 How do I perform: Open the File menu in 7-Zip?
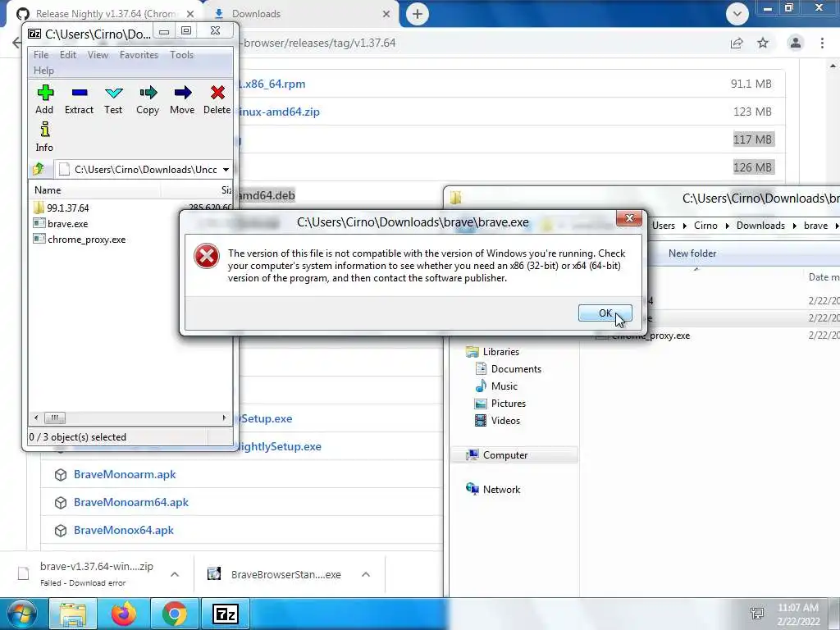tap(41, 55)
